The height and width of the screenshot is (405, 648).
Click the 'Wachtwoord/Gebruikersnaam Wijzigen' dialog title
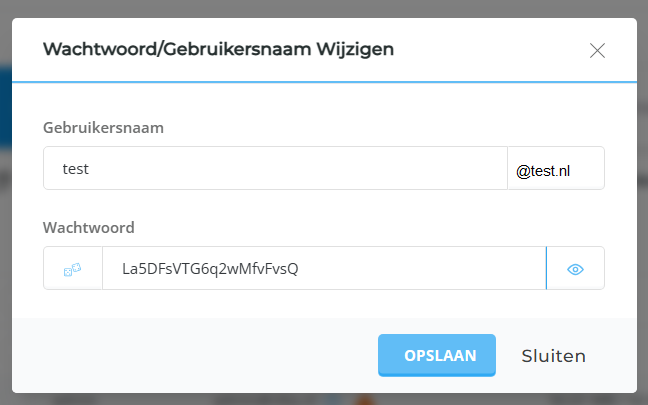tap(218, 49)
